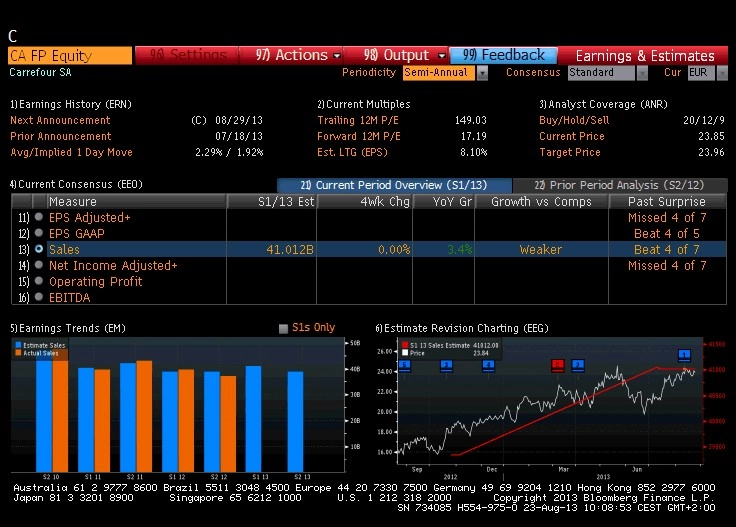Select the EBITDA radio button
Image resolution: width=736 pixels, height=527 pixels.
[x=39, y=297]
